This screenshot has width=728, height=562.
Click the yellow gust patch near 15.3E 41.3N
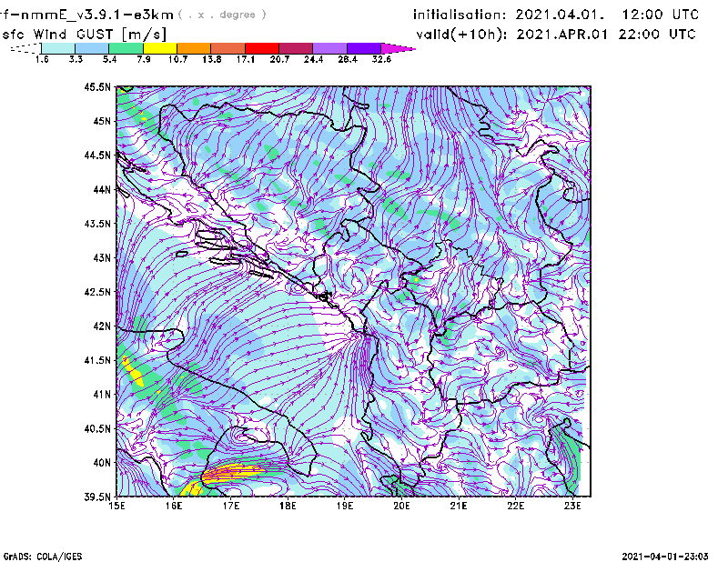[x=134, y=372]
